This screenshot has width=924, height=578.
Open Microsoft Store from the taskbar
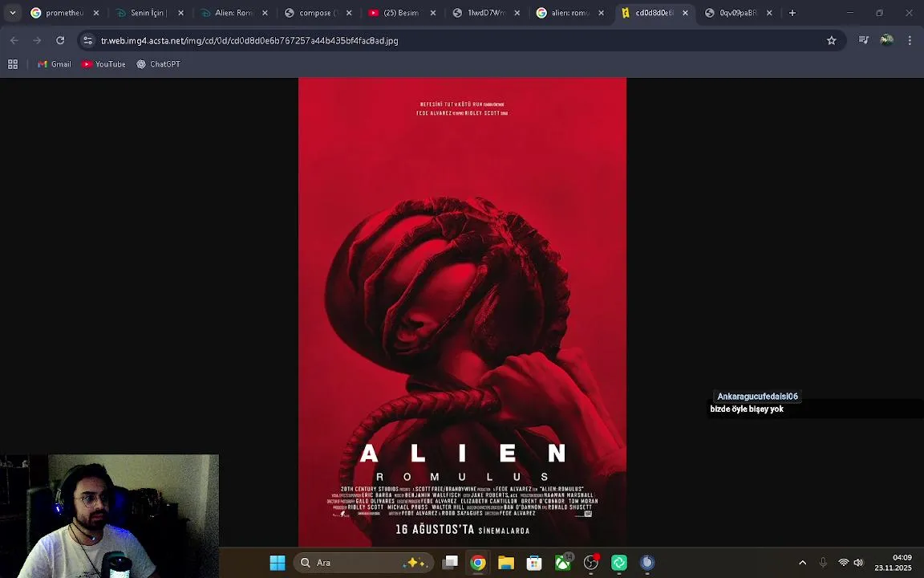[534, 563]
